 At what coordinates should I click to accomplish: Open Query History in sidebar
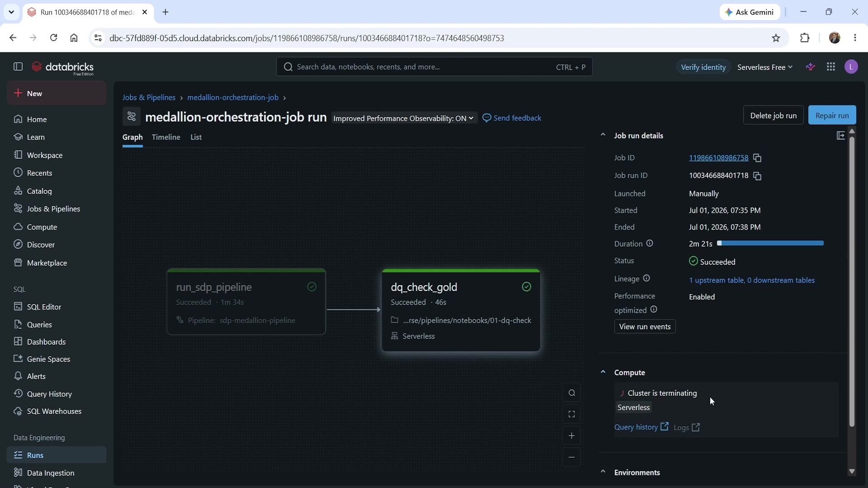[x=57, y=394]
